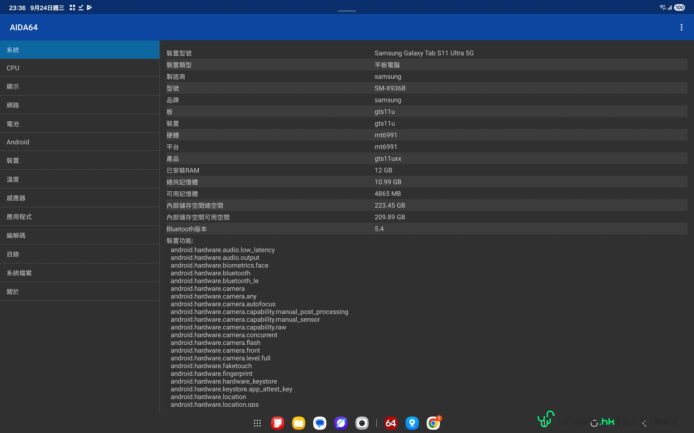
Task: Go to the Android section
Action: click(x=80, y=142)
